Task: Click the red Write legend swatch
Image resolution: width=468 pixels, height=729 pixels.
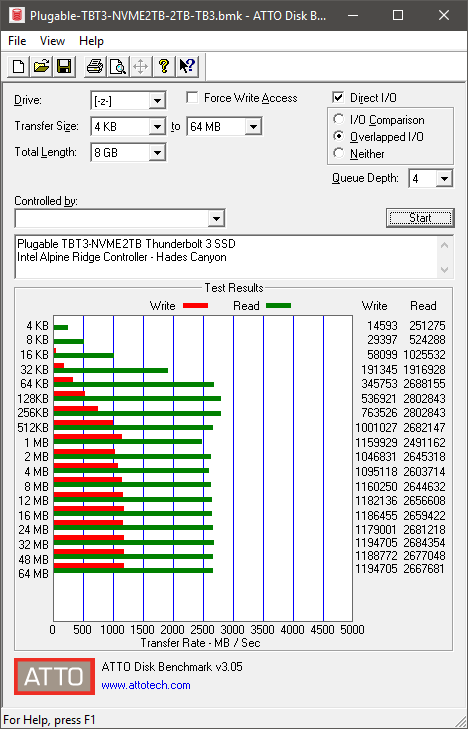Action: click(x=195, y=306)
